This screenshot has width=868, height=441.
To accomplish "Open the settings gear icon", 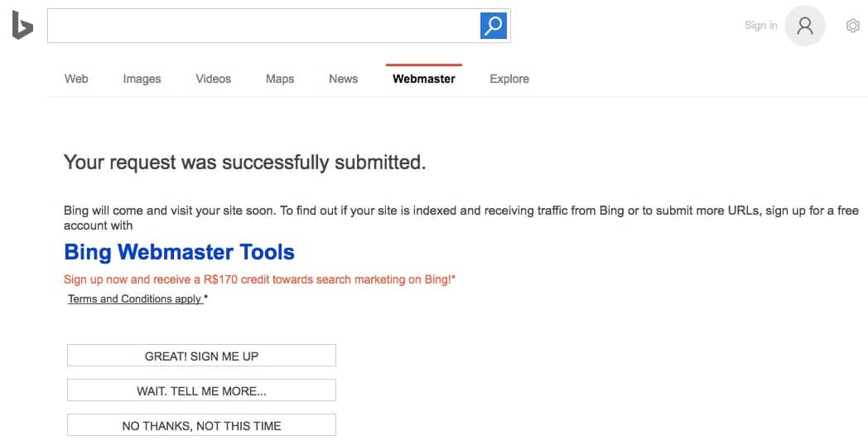I will [x=852, y=26].
